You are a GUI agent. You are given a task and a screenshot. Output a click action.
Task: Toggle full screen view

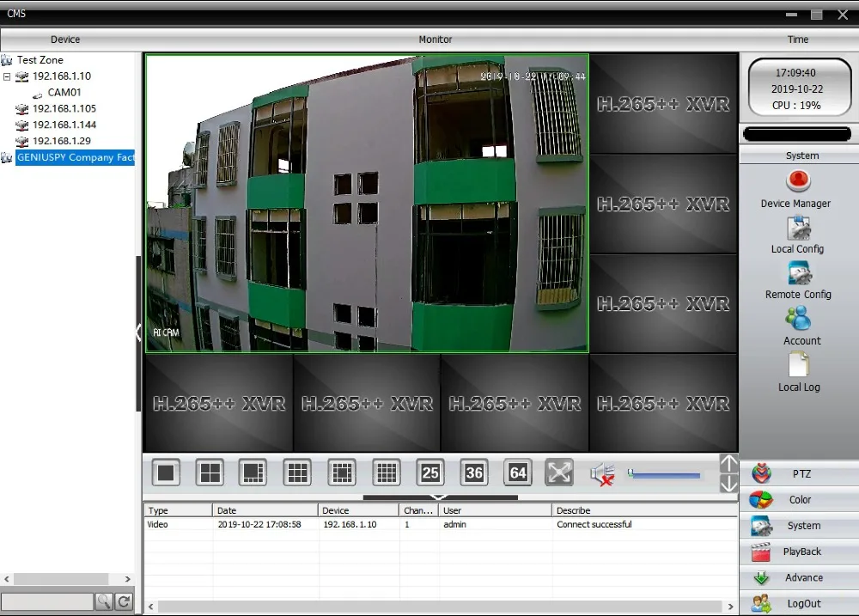click(559, 473)
